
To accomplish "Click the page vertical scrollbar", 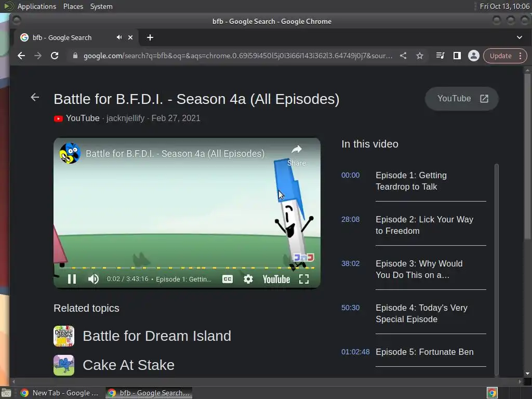I will click(527, 156).
